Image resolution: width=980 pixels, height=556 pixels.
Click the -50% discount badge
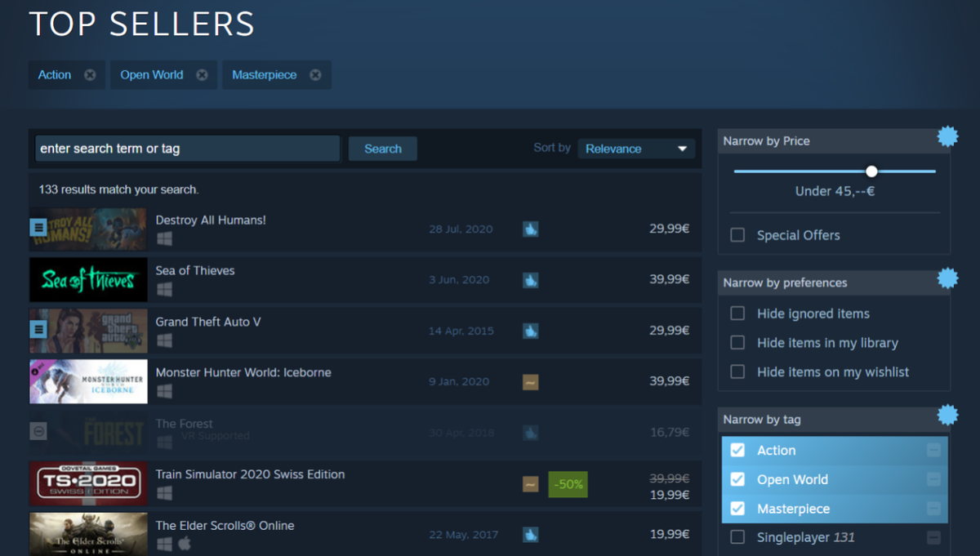568,484
